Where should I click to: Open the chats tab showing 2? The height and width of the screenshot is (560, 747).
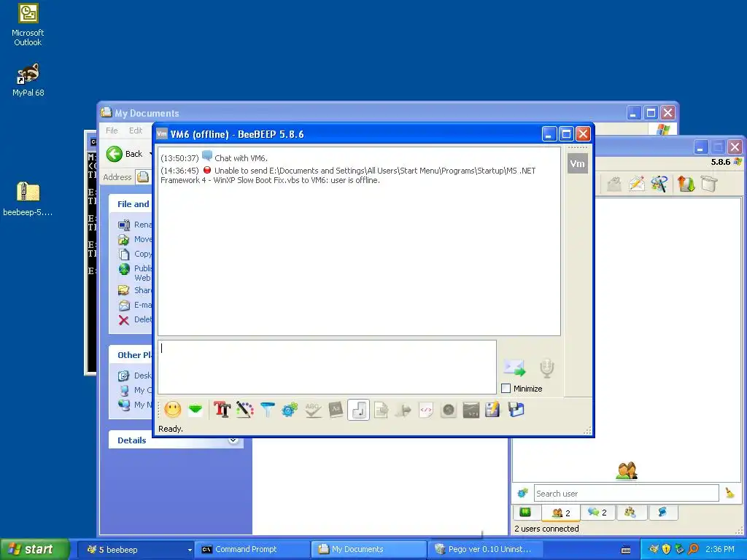coord(597,513)
